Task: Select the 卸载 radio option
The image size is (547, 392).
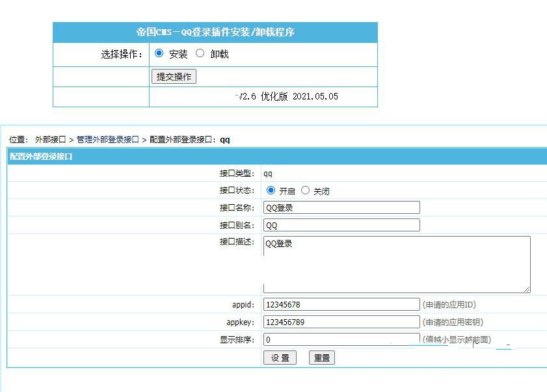Action: pos(200,53)
